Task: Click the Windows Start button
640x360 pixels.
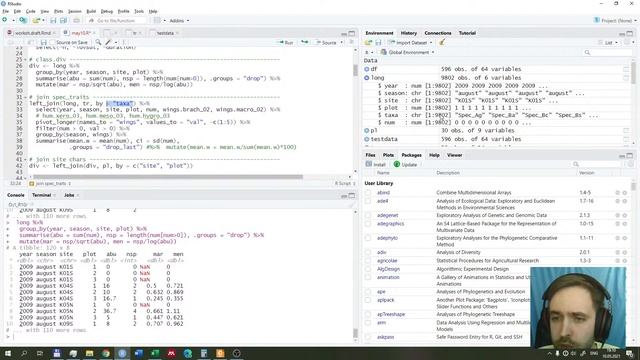Action: [7, 353]
